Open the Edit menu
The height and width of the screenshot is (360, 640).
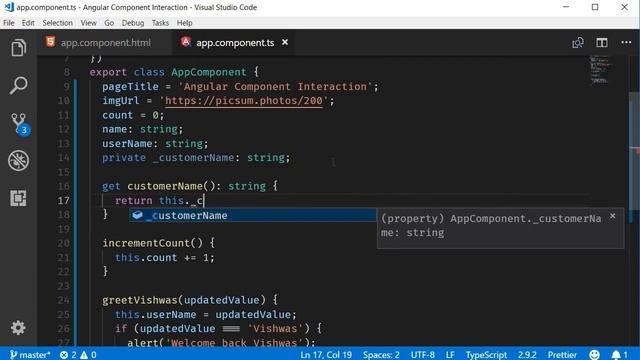(28, 23)
